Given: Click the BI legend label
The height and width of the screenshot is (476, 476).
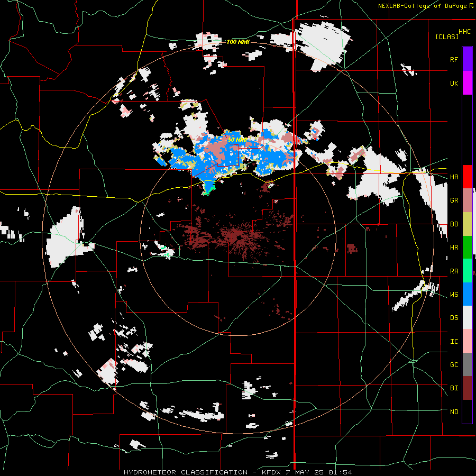Looking at the screenshot, I should [x=454, y=388].
